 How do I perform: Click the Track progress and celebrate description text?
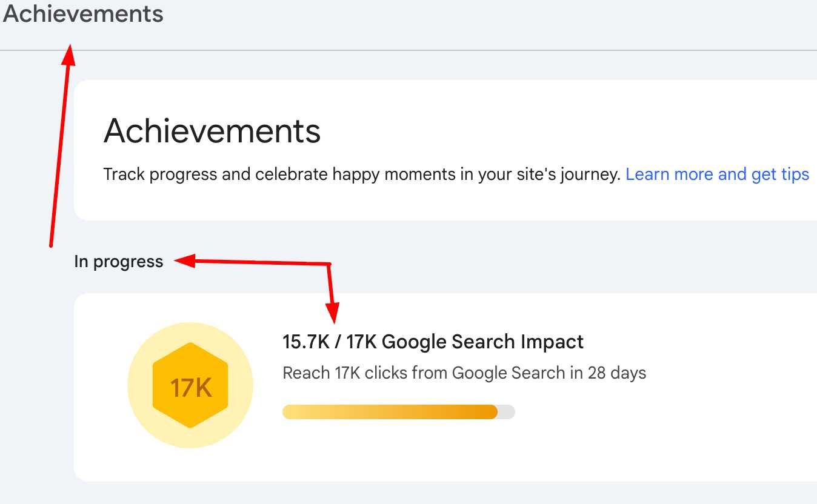(362, 174)
